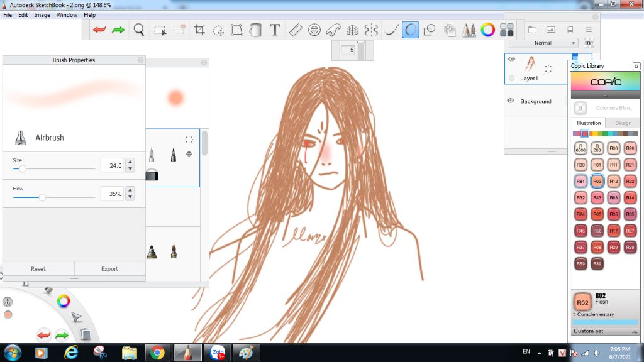The height and width of the screenshot is (362, 644).
Task: Toggle the Predictive Stroke tool
Action: click(x=410, y=30)
